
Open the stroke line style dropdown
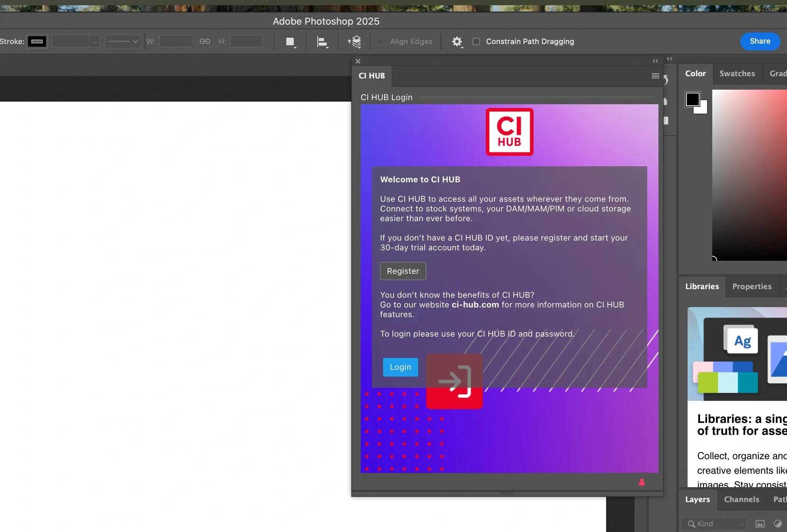coord(123,41)
